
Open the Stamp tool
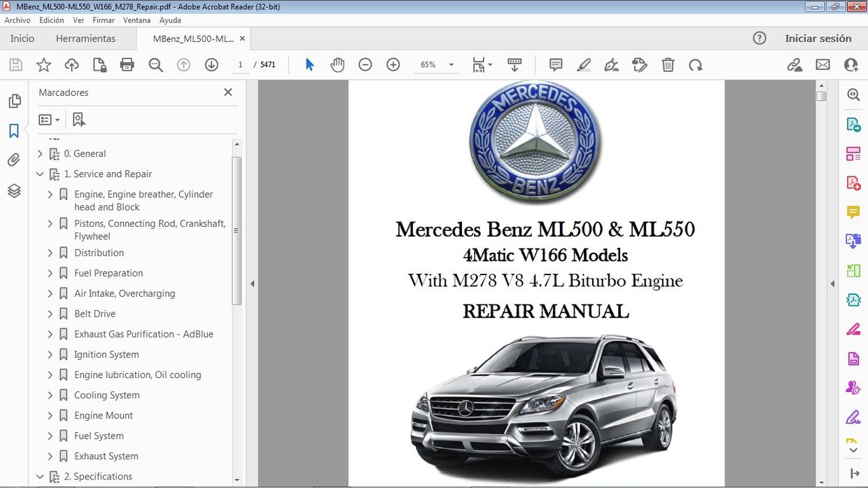point(639,64)
